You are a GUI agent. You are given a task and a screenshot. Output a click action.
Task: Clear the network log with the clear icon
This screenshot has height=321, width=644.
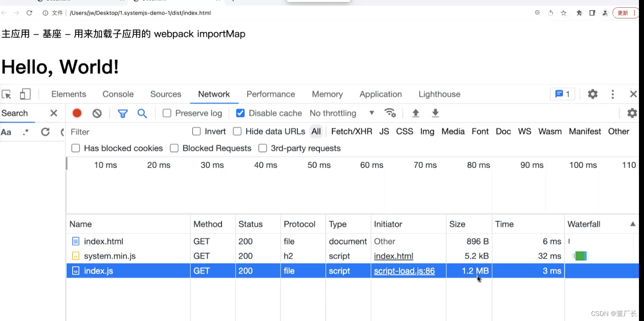click(97, 113)
